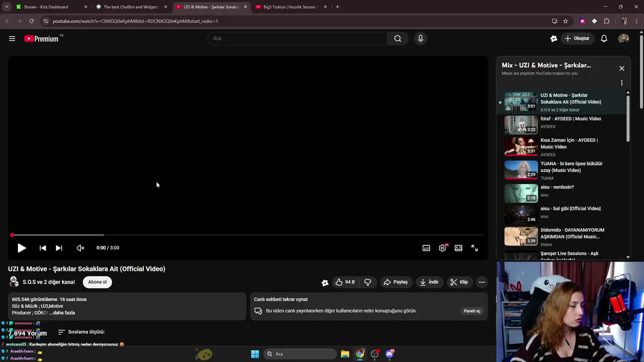This screenshot has width=644, height=362.
Task: Switch to theater mode
Action: point(458,248)
